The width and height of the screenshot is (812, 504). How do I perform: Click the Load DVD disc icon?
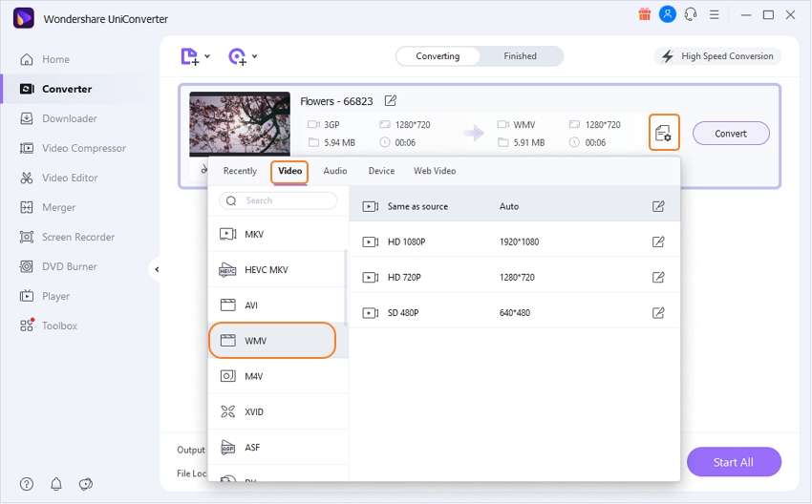click(237, 56)
